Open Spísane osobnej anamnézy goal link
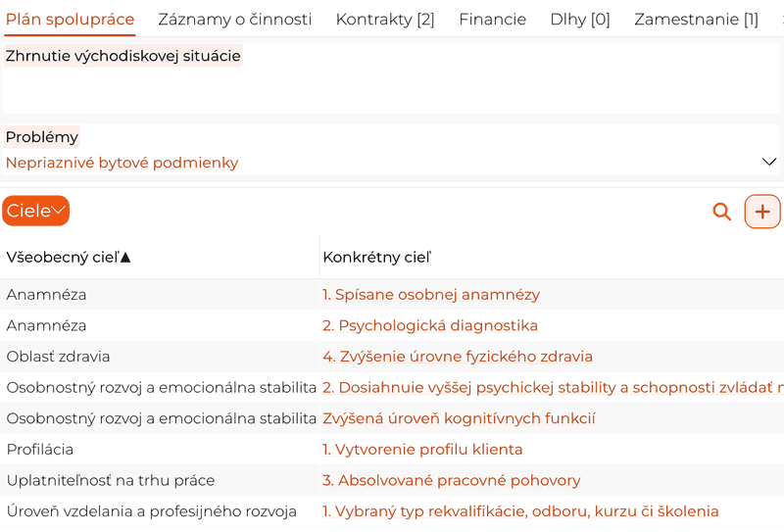The height and width of the screenshot is (532, 784). coord(431,295)
